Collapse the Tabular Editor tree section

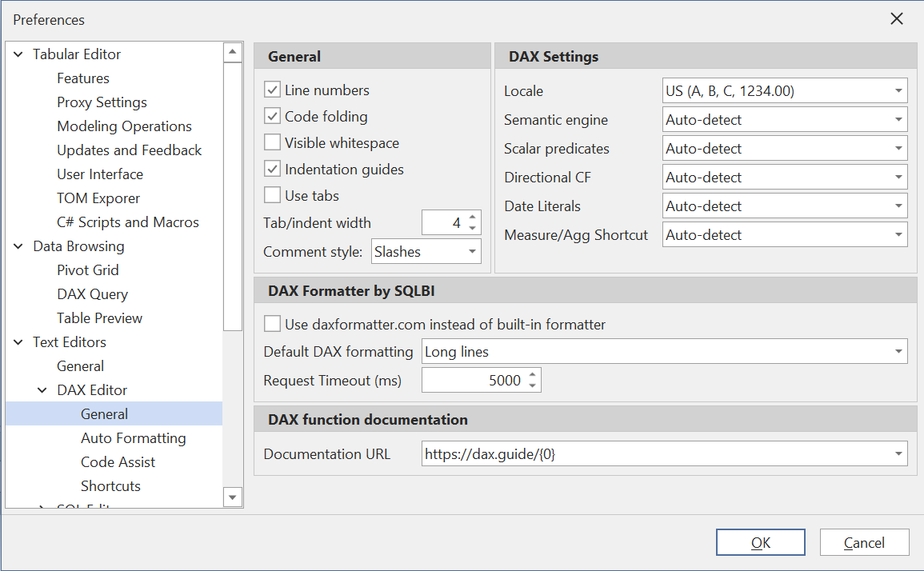[x=18, y=54]
